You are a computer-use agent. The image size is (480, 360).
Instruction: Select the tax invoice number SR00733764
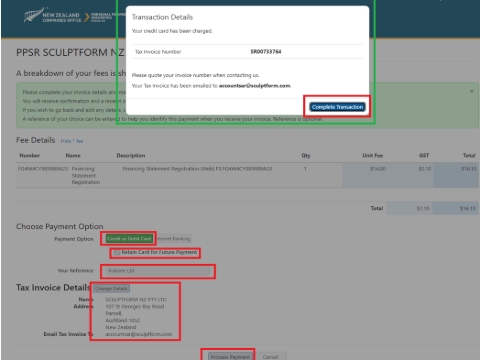(266, 52)
